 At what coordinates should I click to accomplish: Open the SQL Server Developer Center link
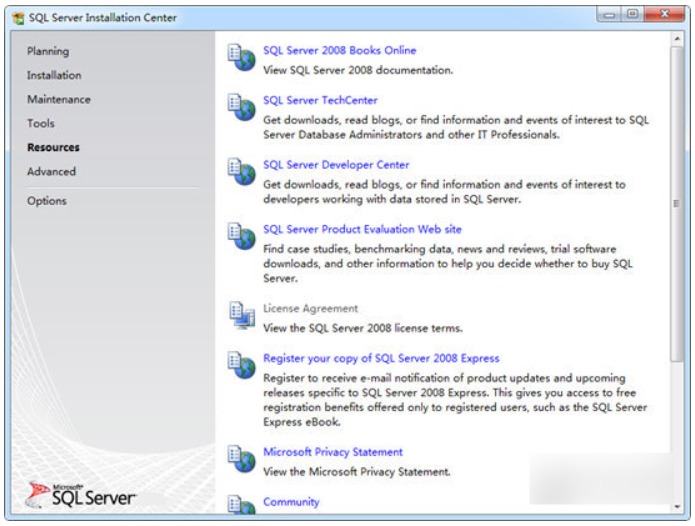pyautogui.click(x=336, y=165)
